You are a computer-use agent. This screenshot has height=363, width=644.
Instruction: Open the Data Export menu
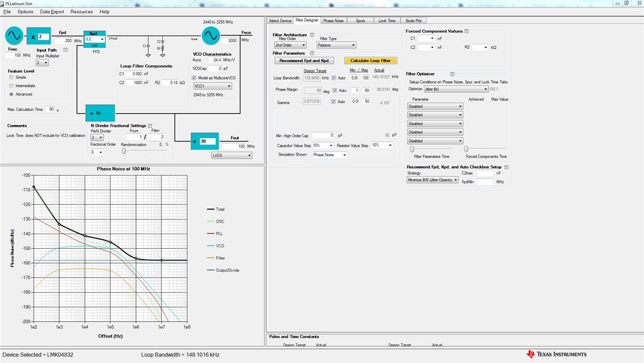click(x=52, y=12)
